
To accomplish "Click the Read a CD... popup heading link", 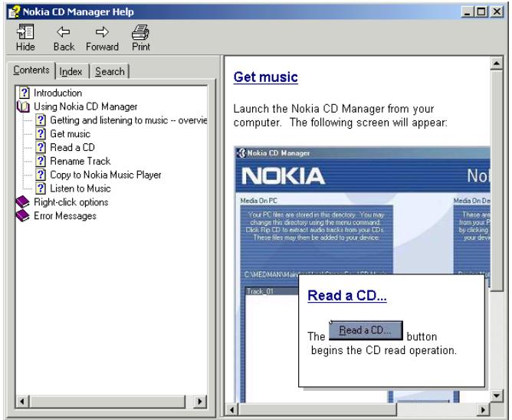I will pos(347,295).
